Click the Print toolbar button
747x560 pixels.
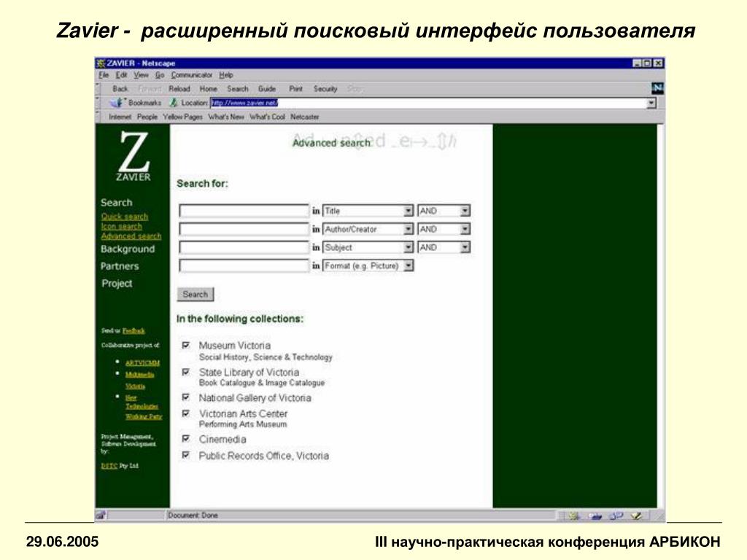296,88
